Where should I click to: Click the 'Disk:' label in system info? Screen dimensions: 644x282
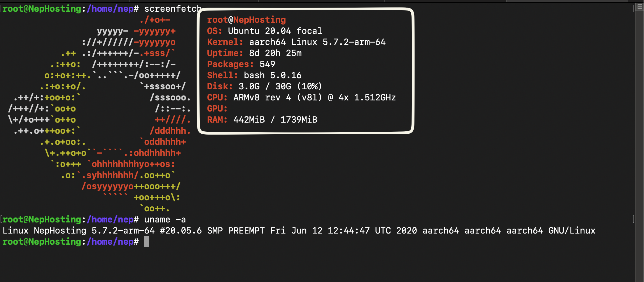pos(220,86)
